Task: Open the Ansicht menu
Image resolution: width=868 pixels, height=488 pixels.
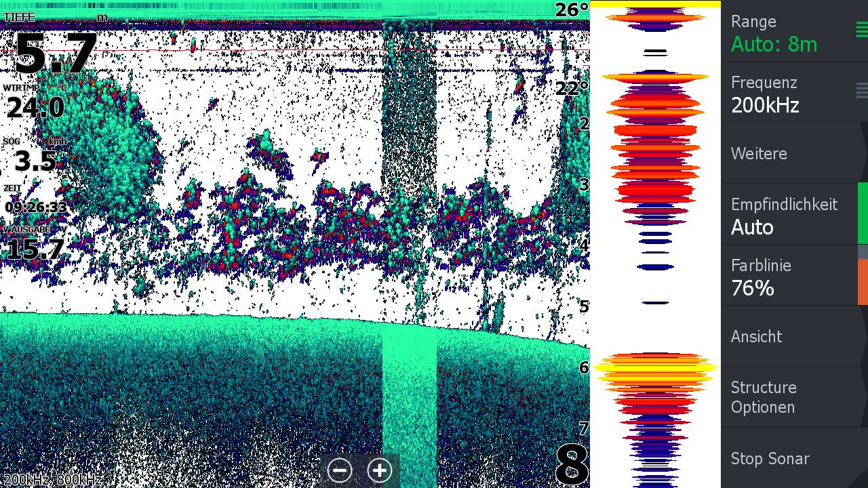Action: point(787,337)
